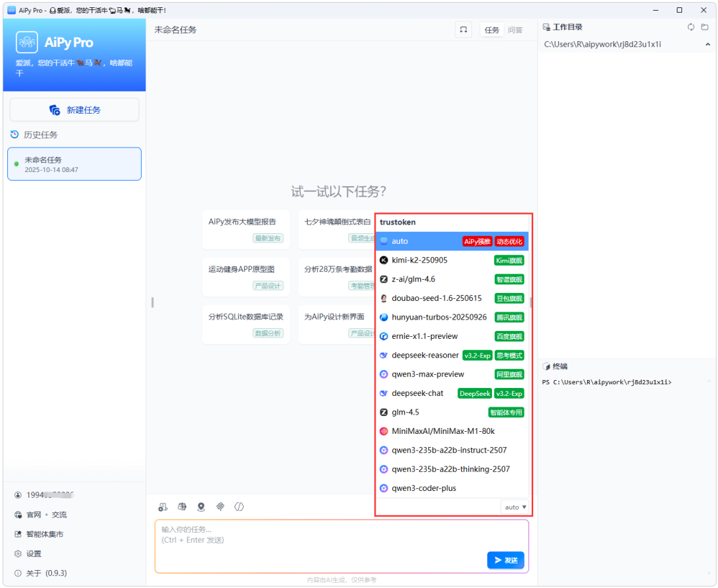The width and height of the screenshot is (718, 588).
Task: Click the code brackets icon
Action: 239,506
